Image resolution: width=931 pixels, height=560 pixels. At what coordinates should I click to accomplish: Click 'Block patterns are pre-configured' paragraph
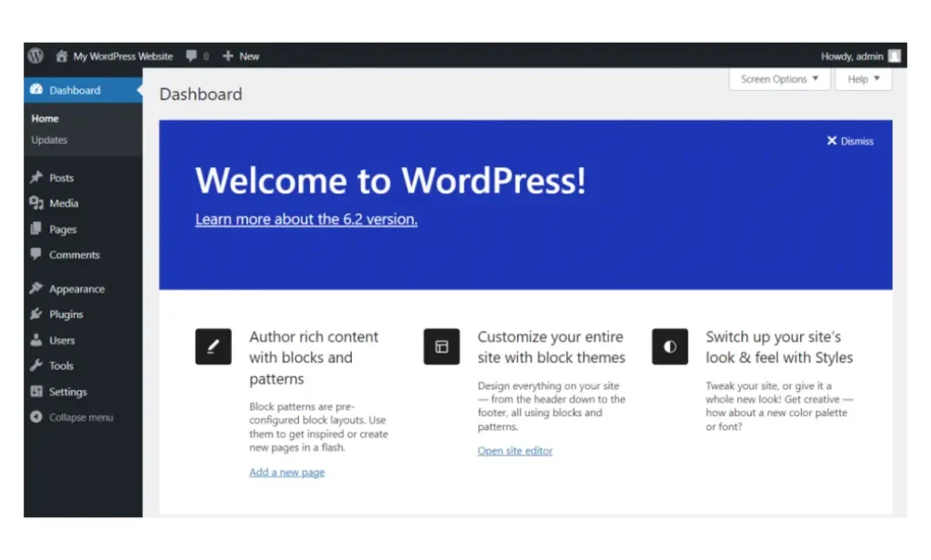(319, 427)
